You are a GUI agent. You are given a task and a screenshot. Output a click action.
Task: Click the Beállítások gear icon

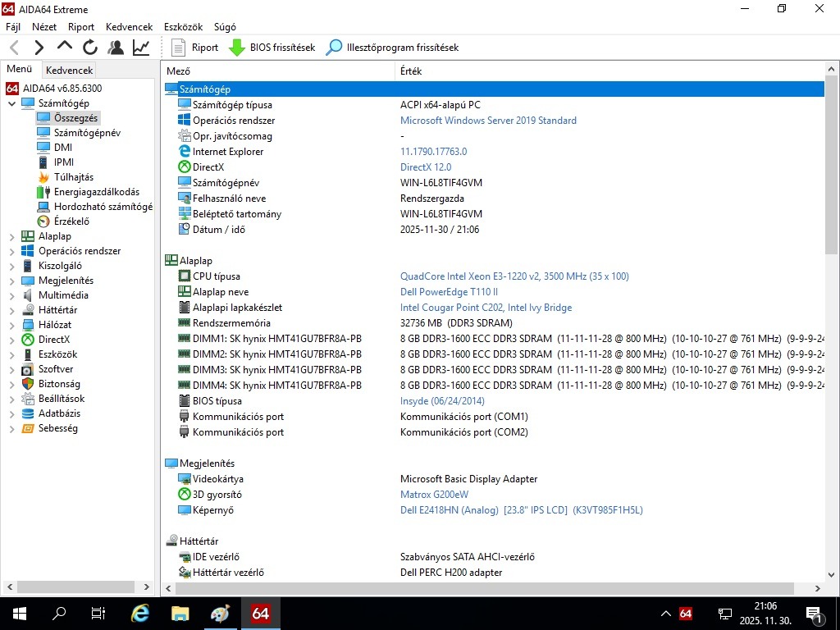point(28,399)
